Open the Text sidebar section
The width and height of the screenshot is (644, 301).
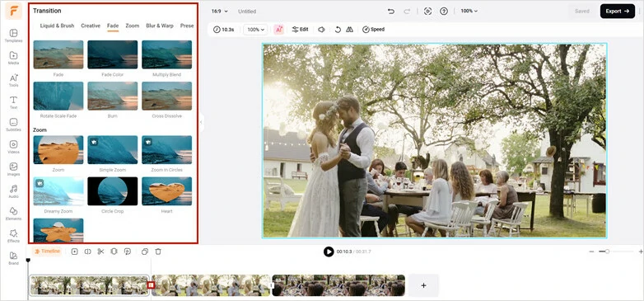click(x=13, y=102)
